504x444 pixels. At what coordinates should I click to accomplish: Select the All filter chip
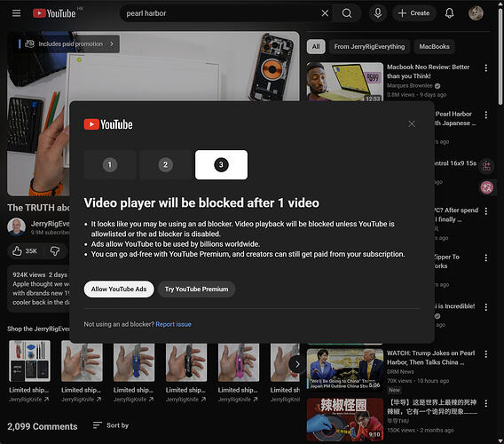(316, 47)
